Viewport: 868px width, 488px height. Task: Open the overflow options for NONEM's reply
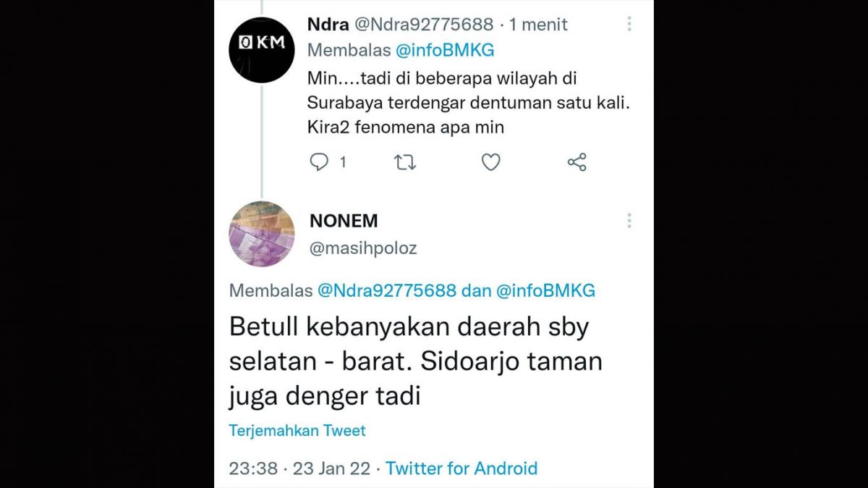coord(629,221)
